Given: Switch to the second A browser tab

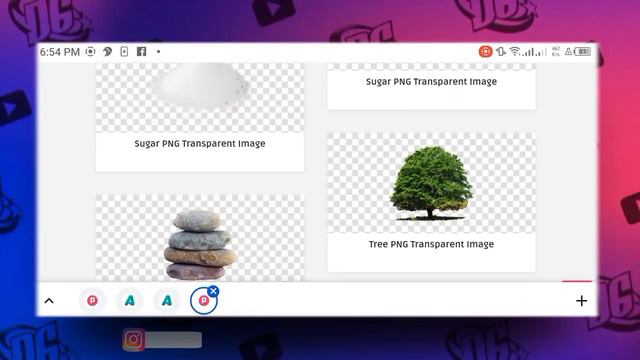Looking at the screenshot, I should (167, 301).
